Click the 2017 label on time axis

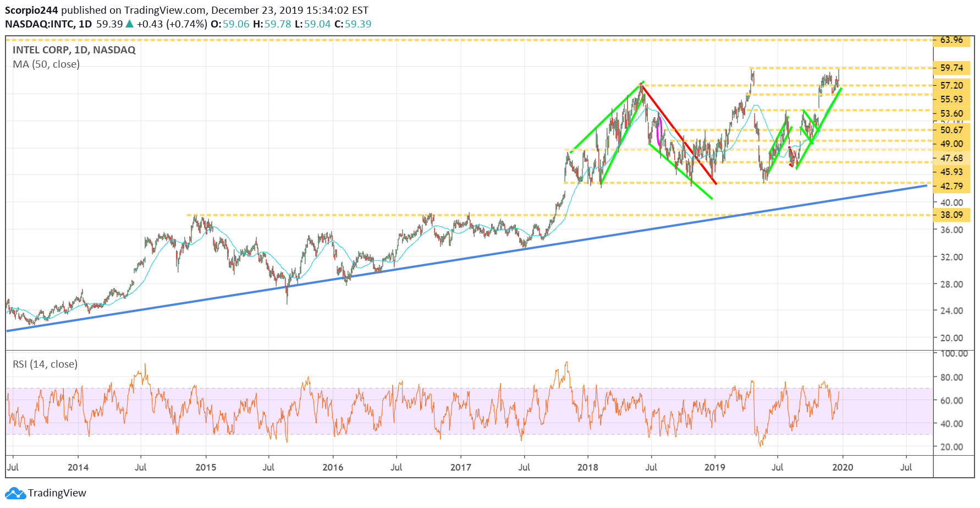(x=460, y=467)
